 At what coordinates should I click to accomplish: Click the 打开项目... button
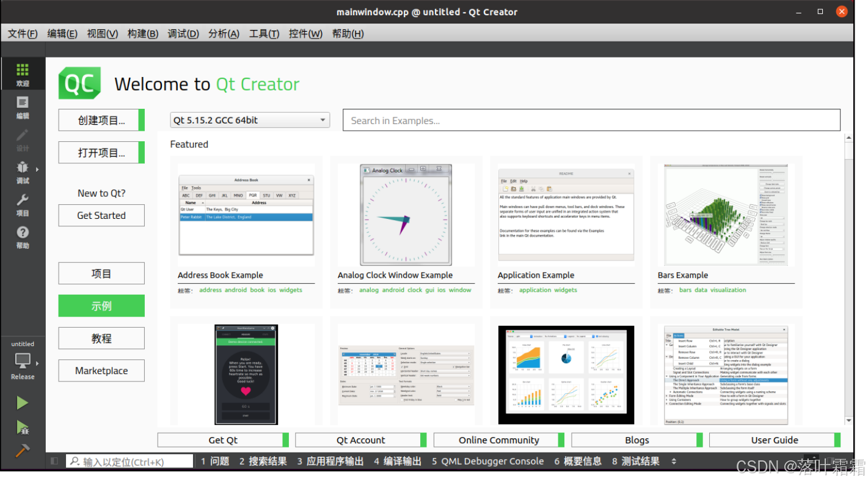tap(101, 152)
